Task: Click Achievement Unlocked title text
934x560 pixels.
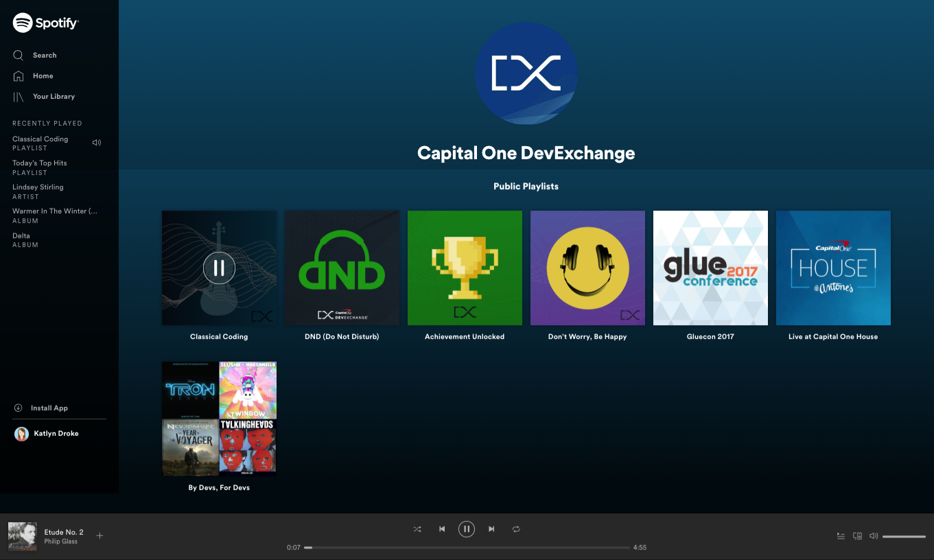Action: (465, 337)
